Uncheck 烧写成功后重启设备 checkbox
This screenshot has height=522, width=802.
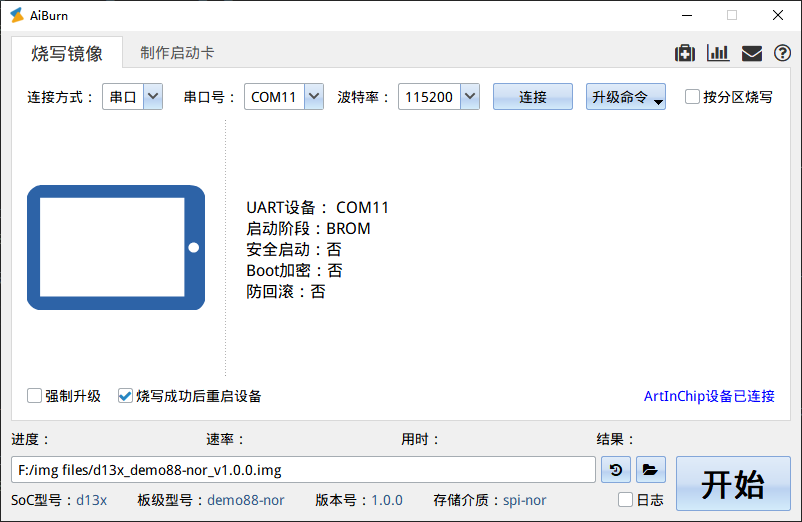[126, 396]
